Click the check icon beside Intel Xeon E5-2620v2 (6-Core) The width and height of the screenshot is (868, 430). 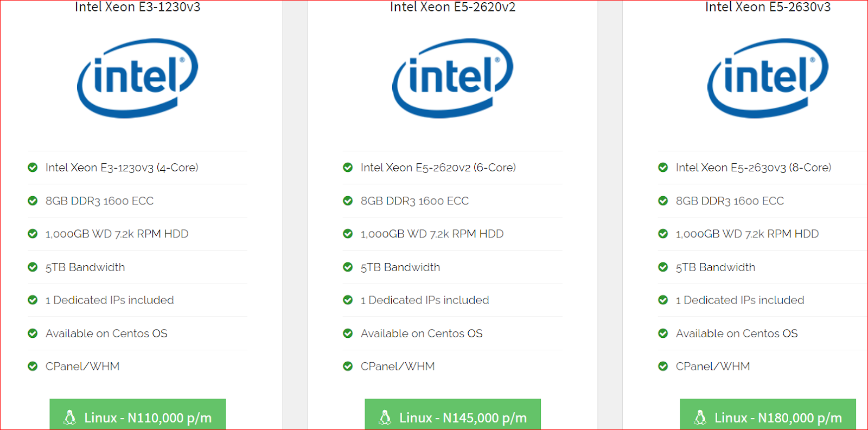(x=348, y=168)
